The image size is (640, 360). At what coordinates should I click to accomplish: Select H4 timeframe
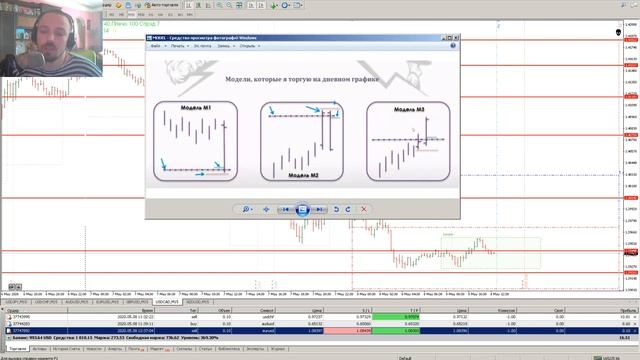click(160, 15)
